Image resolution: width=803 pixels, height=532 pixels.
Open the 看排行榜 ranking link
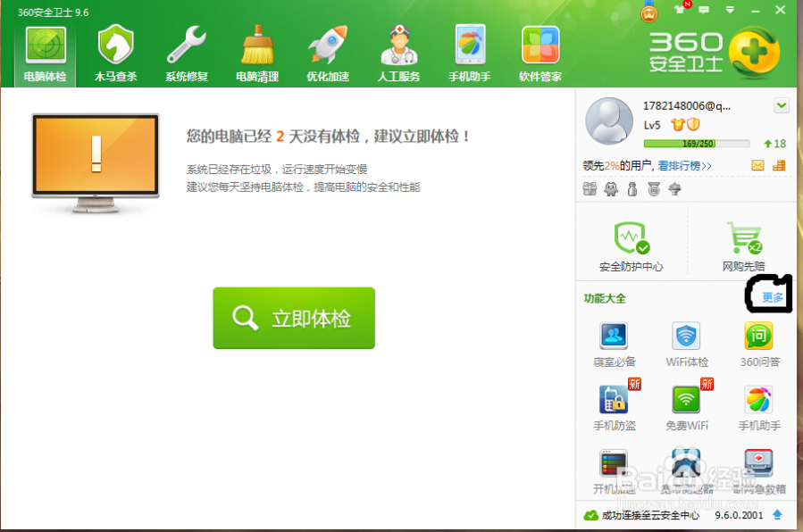pos(684,166)
